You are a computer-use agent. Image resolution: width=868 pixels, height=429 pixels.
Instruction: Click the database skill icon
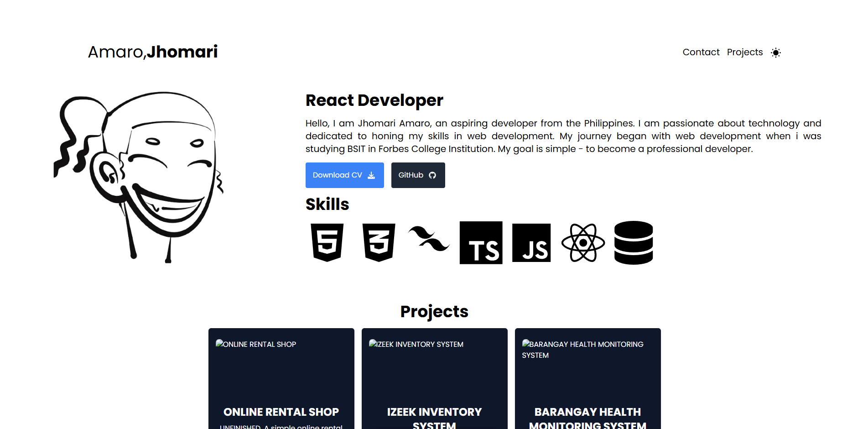click(634, 243)
